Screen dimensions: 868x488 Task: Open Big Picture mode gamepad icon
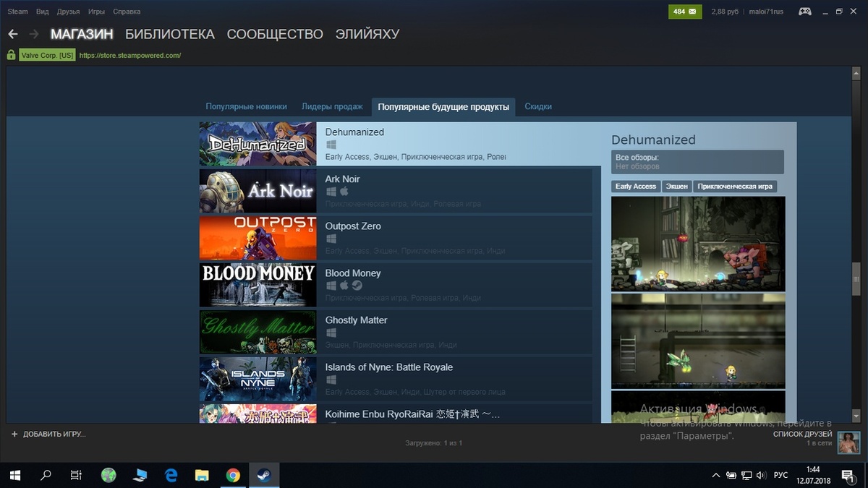[804, 12]
